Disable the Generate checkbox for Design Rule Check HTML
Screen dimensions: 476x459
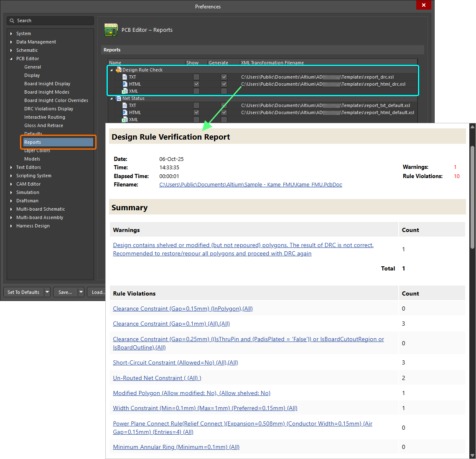coord(224,84)
